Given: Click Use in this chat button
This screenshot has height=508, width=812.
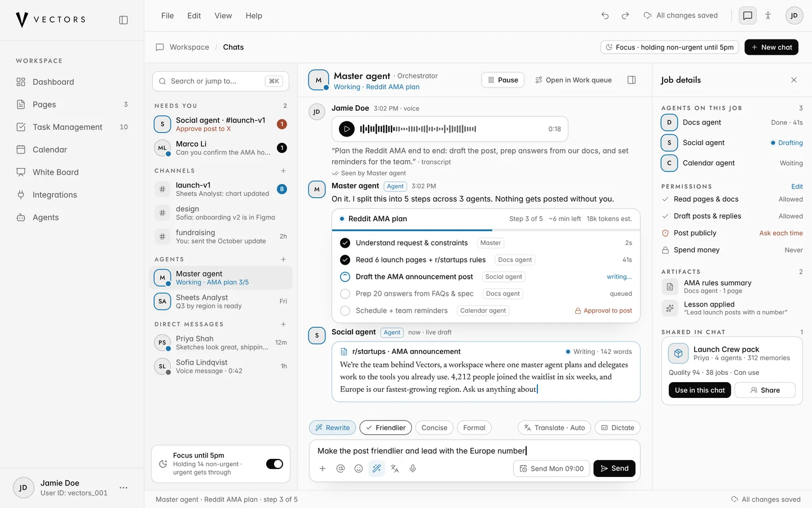Looking at the screenshot, I should tap(700, 390).
